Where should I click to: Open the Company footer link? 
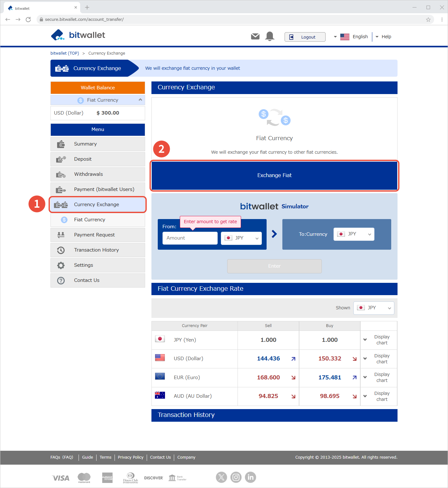pos(186,457)
